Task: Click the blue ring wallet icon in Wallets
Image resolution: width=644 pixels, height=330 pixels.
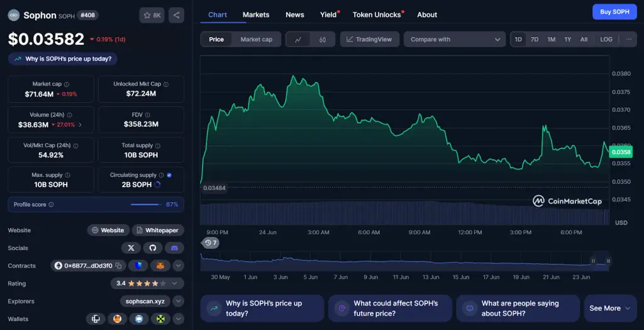Action: (139, 319)
